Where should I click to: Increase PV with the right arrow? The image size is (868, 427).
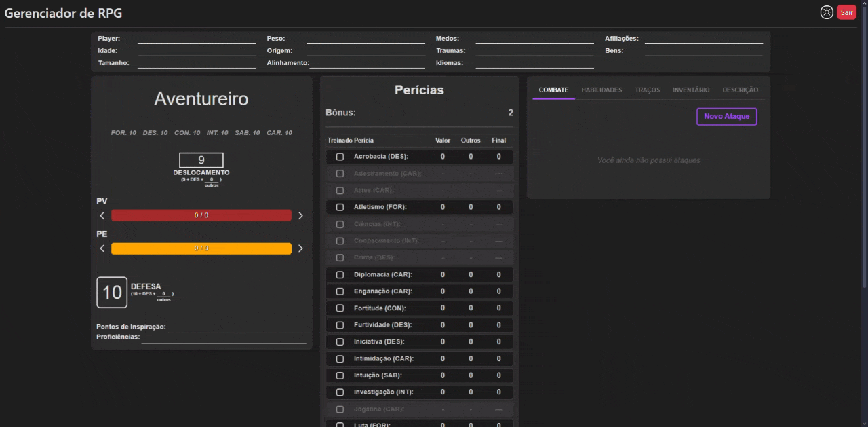point(300,215)
